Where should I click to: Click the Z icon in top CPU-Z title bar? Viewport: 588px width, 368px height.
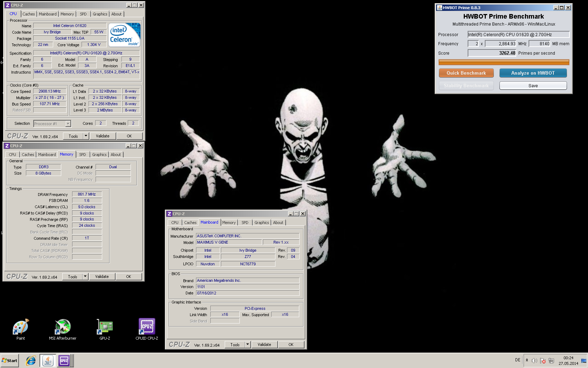(7, 5)
